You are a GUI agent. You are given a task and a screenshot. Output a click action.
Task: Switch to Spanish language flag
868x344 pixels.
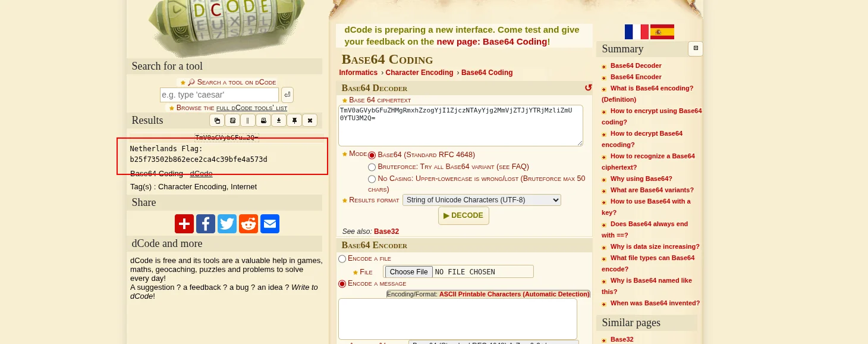(662, 32)
